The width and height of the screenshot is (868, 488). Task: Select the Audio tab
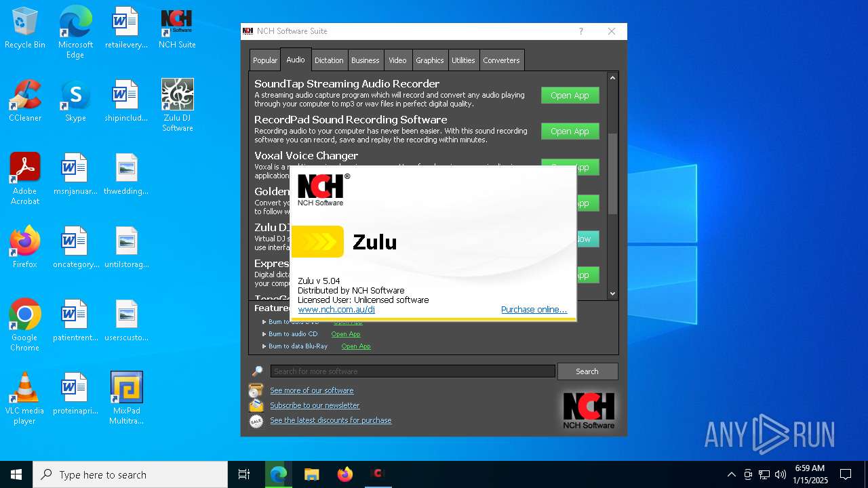(x=296, y=60)
